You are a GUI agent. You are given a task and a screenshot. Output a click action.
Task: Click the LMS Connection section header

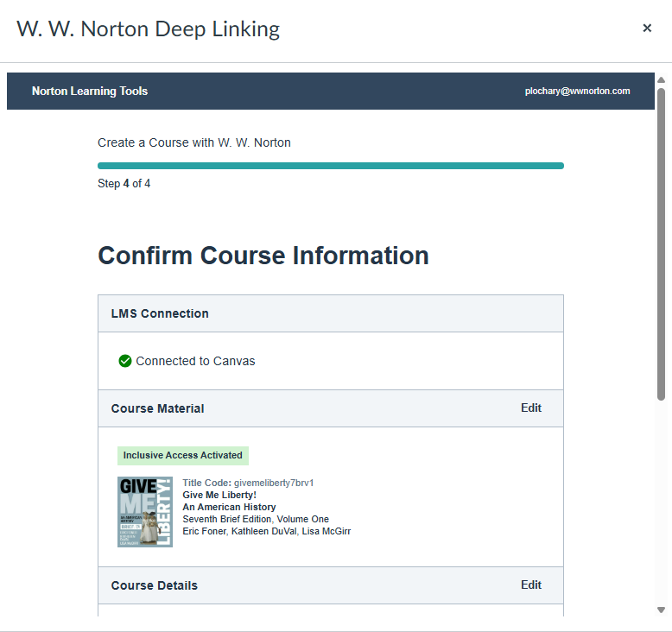point(331,313)
